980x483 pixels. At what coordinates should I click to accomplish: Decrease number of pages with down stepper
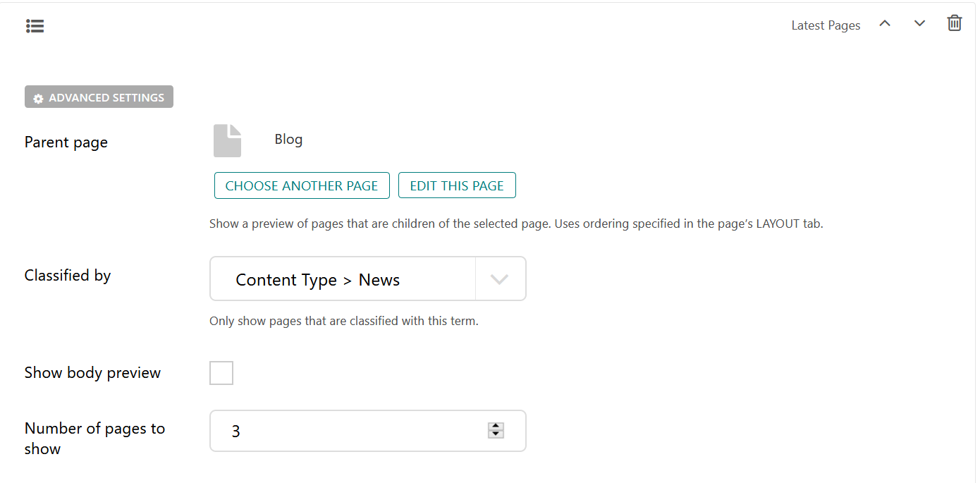coord(496,434)
